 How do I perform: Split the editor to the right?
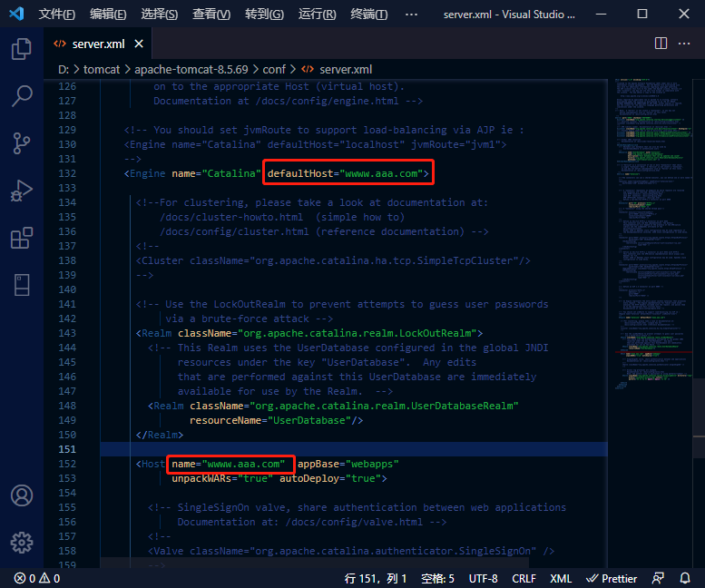click(x=661, y=44)
